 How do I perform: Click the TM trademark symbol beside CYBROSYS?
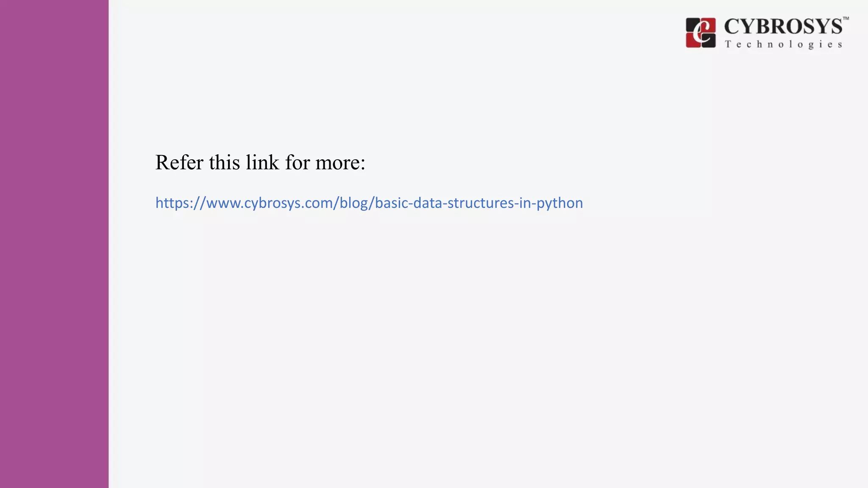(x=846, y=19)
